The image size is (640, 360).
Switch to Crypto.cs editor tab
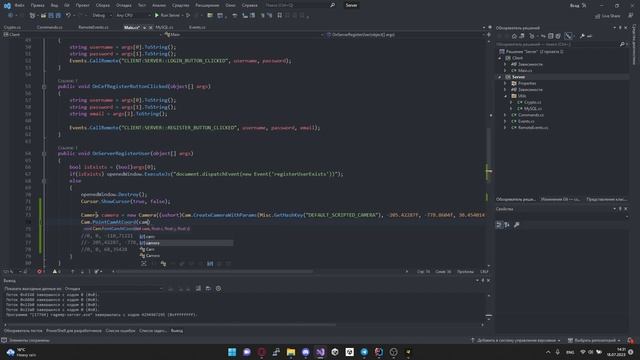click(12, 27)
